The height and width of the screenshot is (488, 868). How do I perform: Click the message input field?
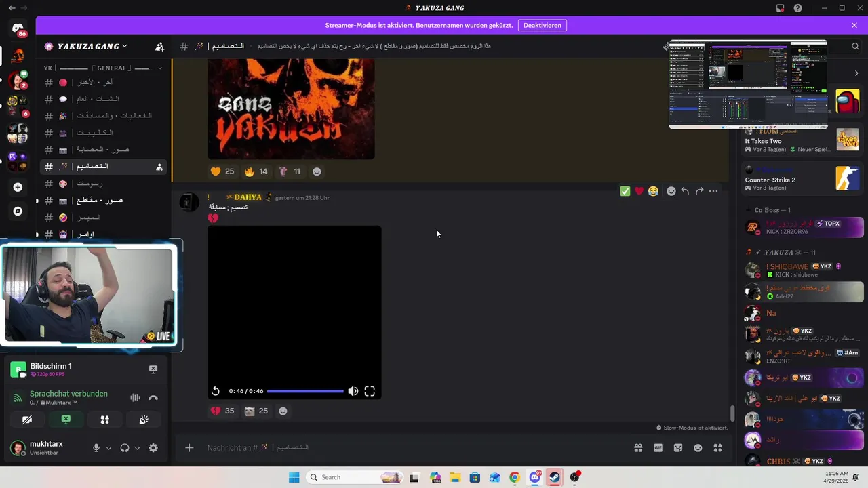[x=407, y=448]
